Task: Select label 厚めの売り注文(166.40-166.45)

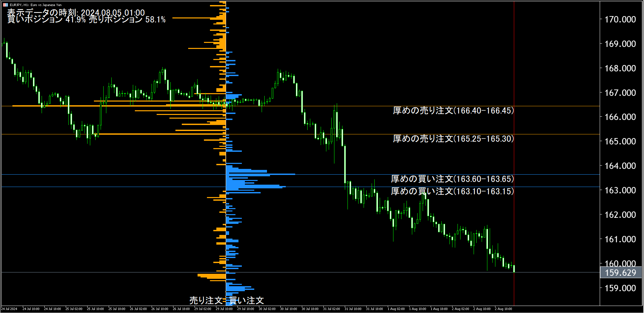Action: [x=453, y=111]
